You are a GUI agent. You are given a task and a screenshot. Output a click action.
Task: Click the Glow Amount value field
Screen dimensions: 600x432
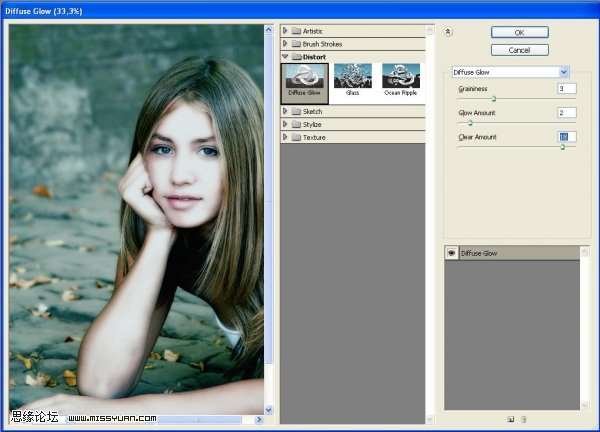tap(567, 113)
